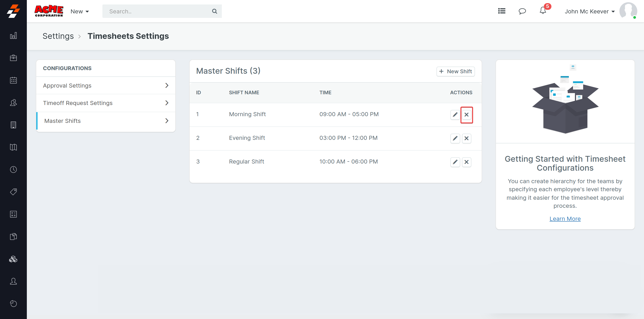This screenshot has width=644, height=319.
Task: Open the calendar icon in sidebar
Action: tap(13, 80)
